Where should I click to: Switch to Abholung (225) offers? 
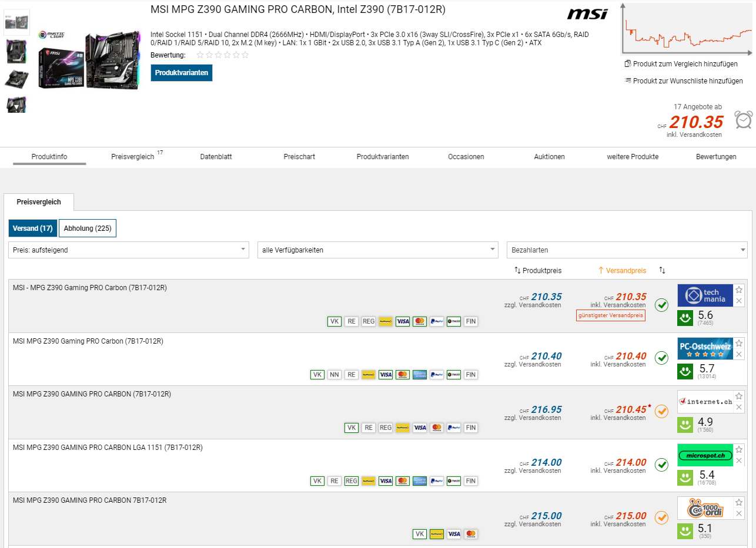88,228
